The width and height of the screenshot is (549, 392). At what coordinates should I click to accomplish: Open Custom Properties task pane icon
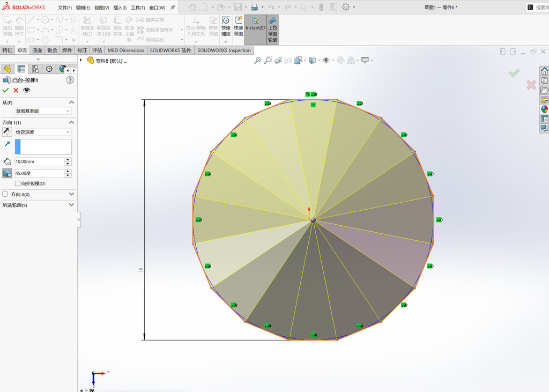[x=545, y=119]
